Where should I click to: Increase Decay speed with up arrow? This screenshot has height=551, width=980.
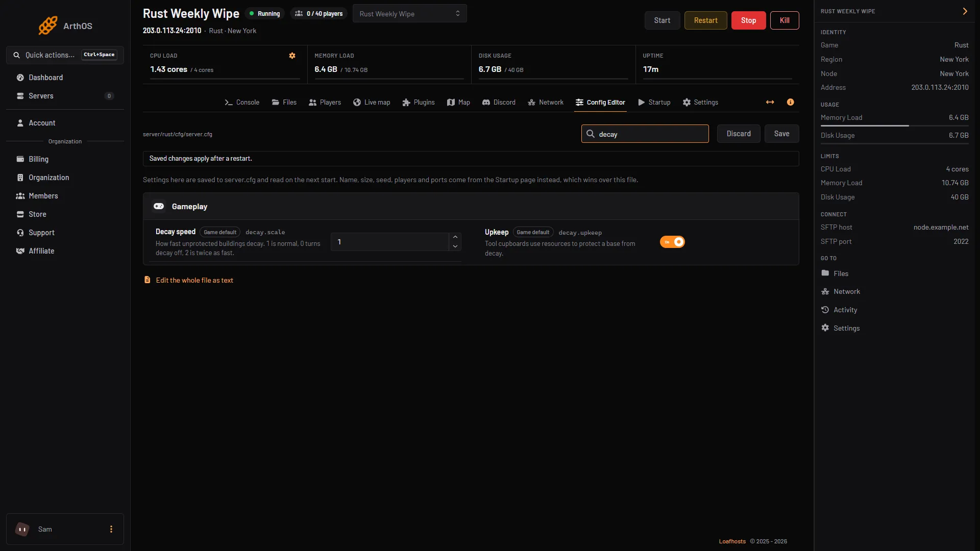pyautogui.click(x=455, y=237)
